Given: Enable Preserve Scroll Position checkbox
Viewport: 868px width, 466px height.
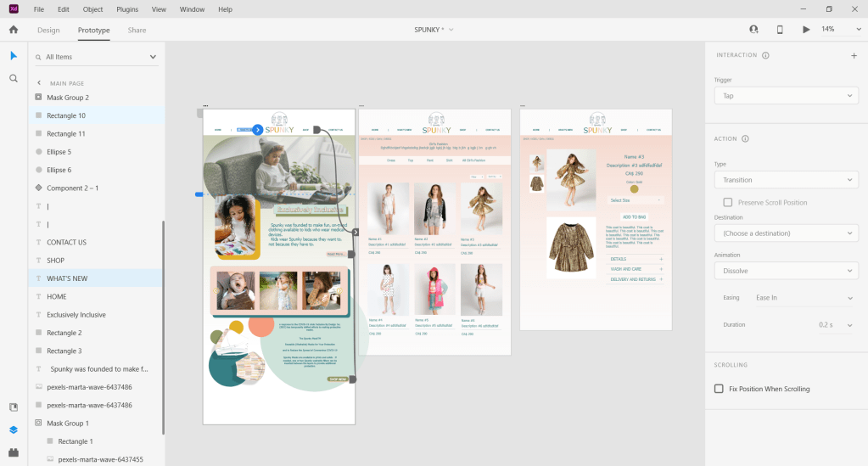Looking at the screenshot, I should pos(727,203).
